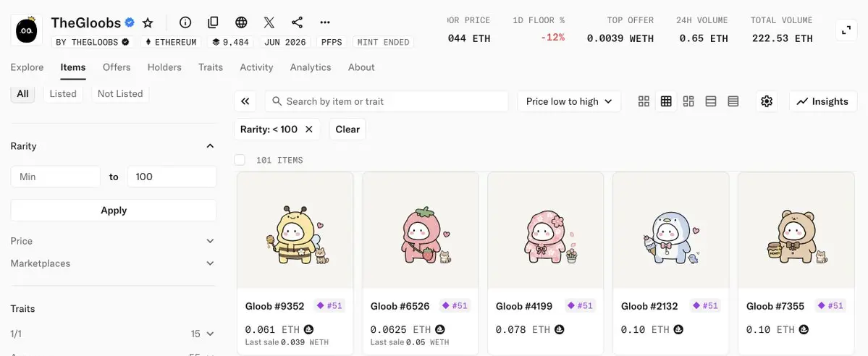Open the website globe icon
Viewport: 868px width, 356px height.
click(241, 22)
